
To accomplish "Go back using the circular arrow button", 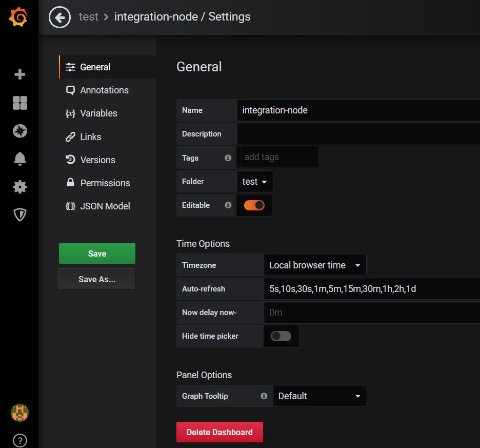I will 59,17.
